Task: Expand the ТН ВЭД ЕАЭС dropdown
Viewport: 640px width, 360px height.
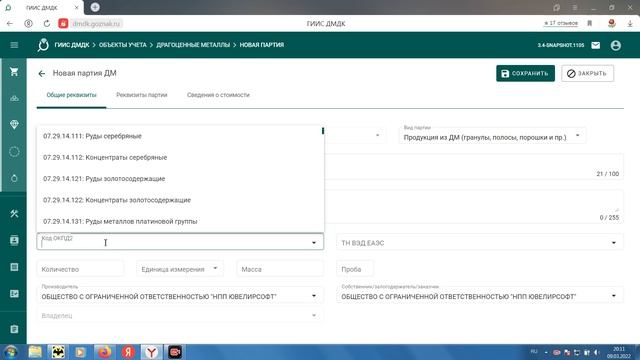Action: coord(613,243)
